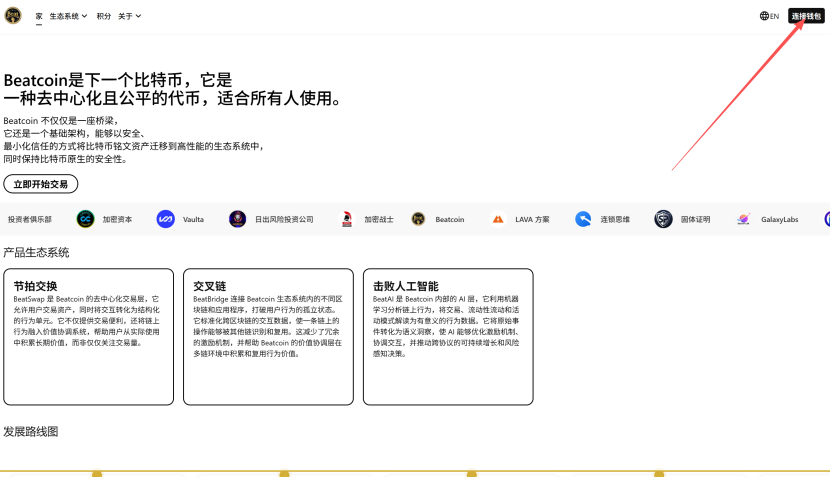Click the GalaxyLabs logo icon
The image size is (830, 477).
(x=744, y=219)
